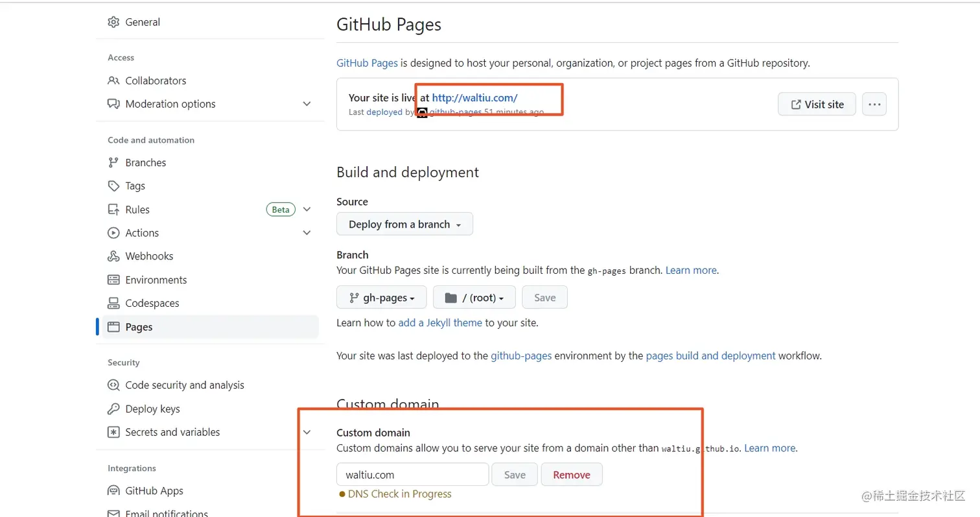
Task: Click the Environments server icon
Action: tap(113, 280)
